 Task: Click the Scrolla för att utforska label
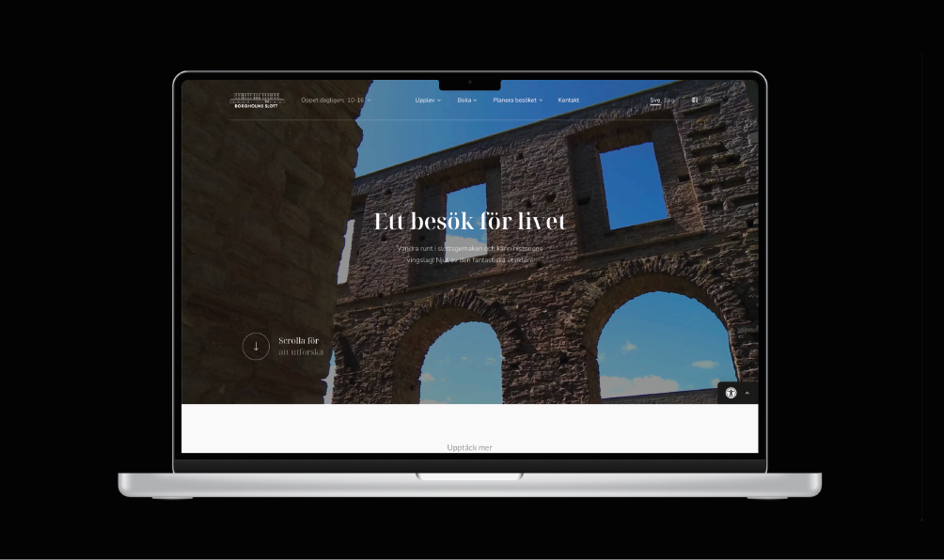click(300, 347)
